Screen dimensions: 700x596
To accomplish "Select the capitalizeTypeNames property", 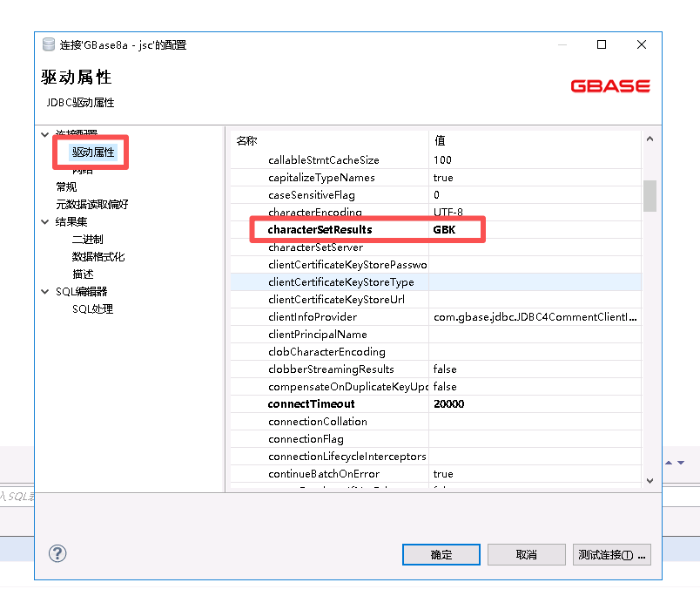I will (x=321, y=178).
